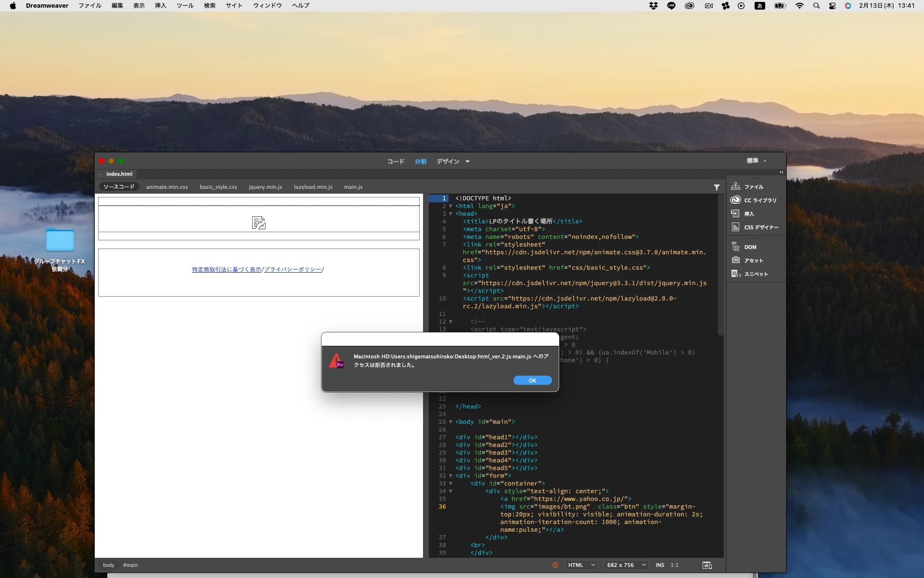Click the real-time preview icon in status bar

click(x=707, y=565)
